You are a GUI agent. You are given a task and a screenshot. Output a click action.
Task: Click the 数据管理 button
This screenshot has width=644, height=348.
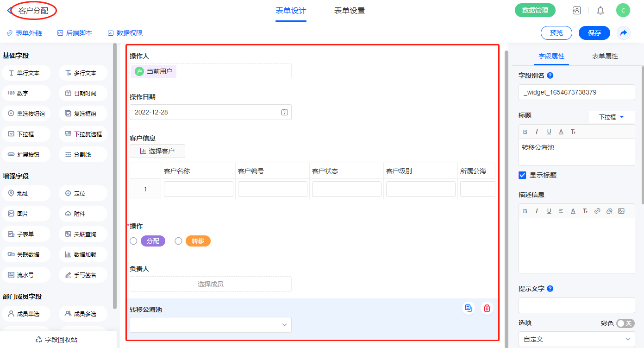tap(535, 10)
